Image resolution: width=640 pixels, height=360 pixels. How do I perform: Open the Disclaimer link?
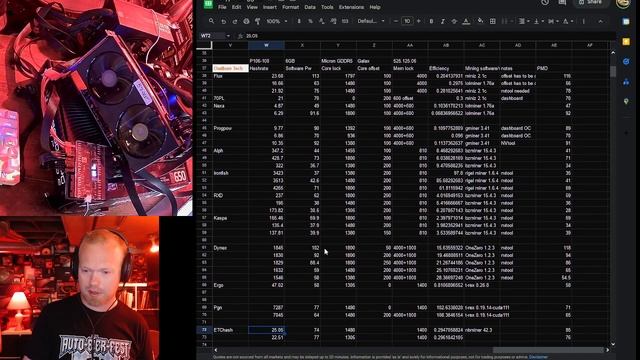click(539, 357)
